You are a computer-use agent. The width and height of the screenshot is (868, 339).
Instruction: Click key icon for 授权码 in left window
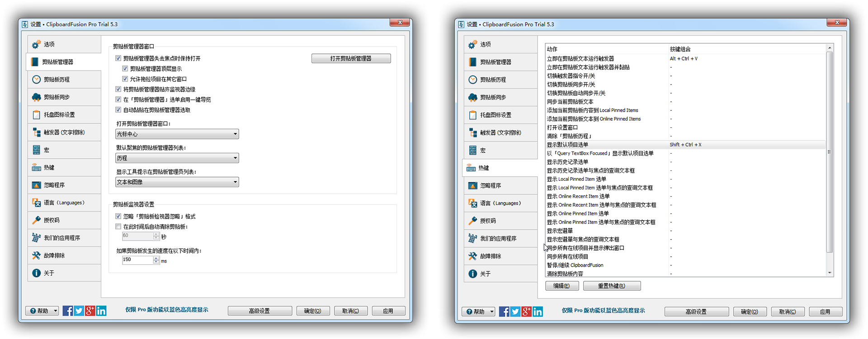click(36, 220)
